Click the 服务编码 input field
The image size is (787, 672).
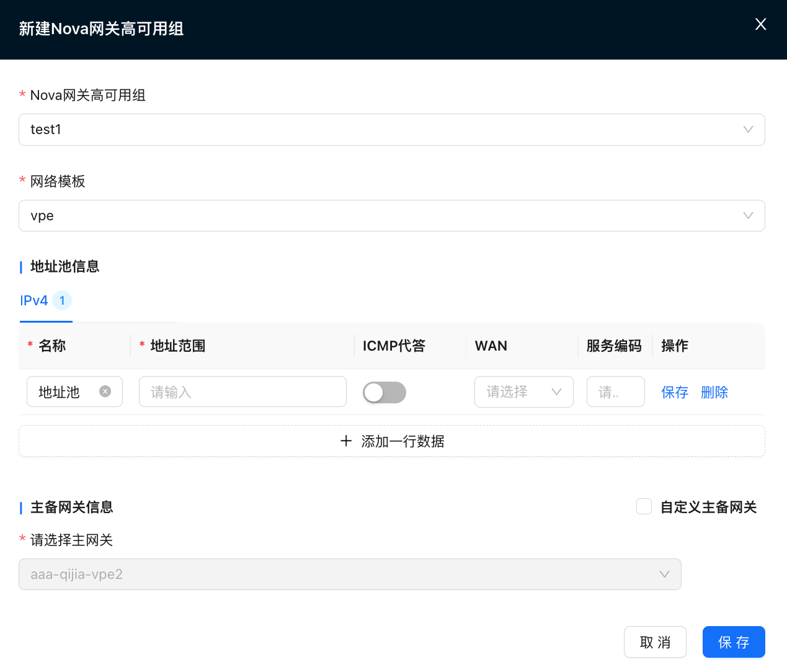(x=615, y=392)
